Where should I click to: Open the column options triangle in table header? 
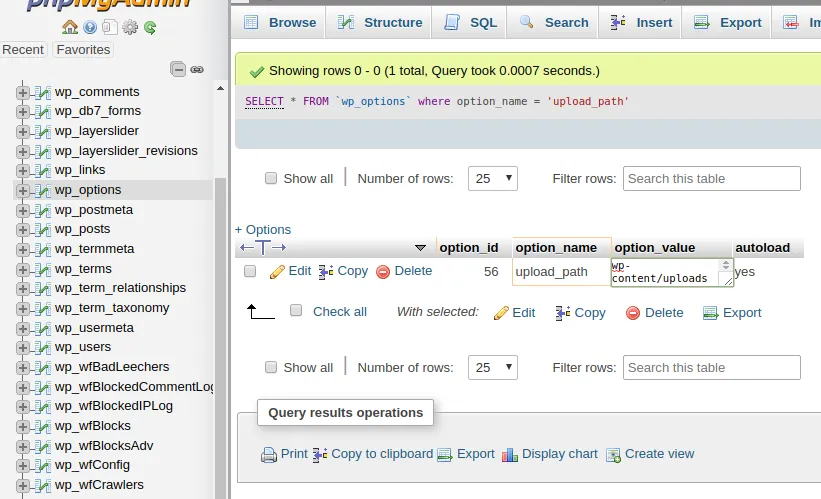420,248
